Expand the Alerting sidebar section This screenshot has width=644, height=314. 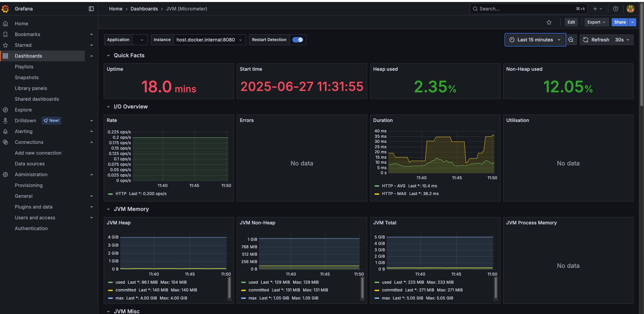(92, 131)
